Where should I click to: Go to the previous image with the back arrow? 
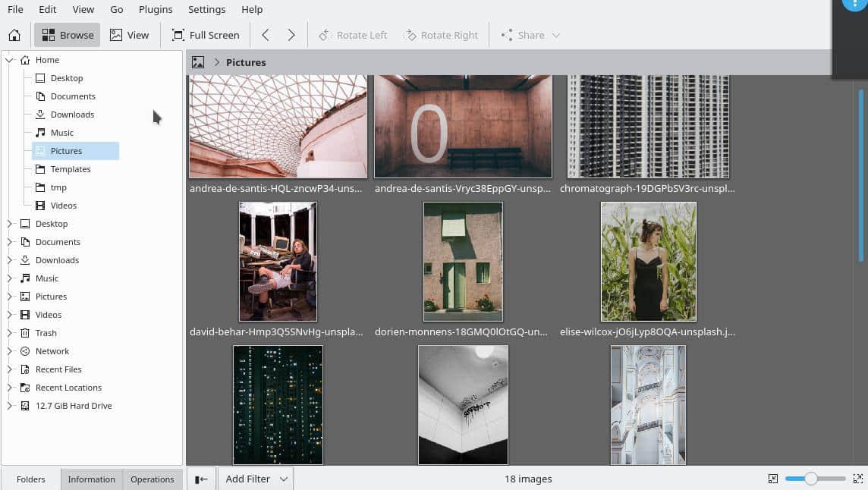pyautogui.click(x=265, y=35)
